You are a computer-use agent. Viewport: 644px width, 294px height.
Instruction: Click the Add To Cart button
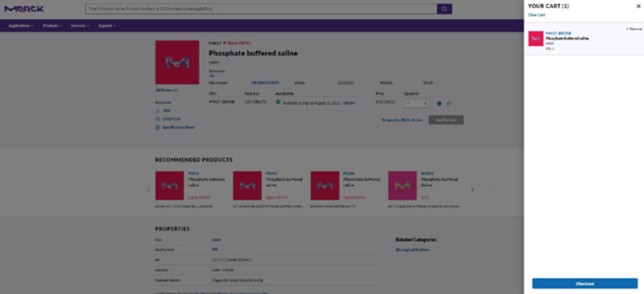coord(446,120)
